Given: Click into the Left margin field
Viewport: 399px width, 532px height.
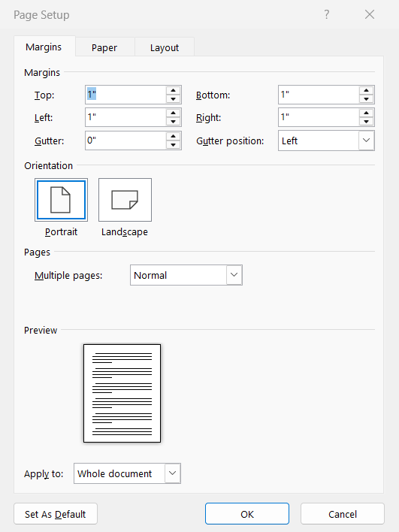Looking at the screenshot, I should pos(125,117).
